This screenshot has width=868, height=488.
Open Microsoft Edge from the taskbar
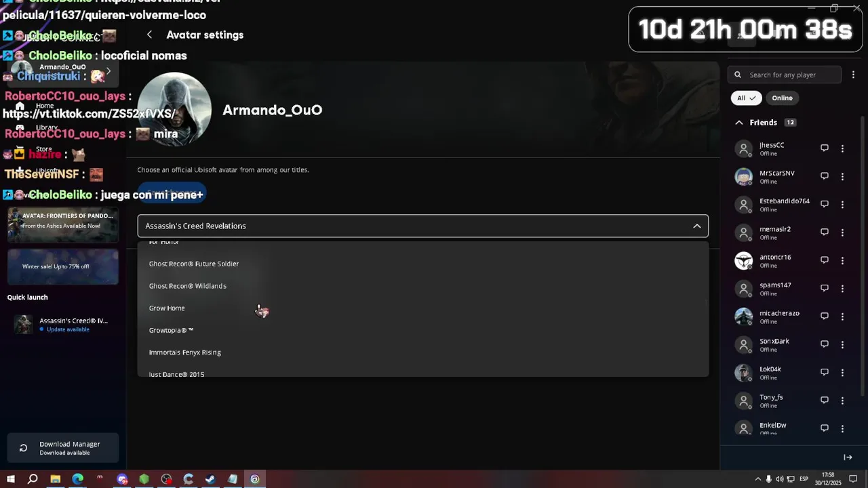pos(77,479)
